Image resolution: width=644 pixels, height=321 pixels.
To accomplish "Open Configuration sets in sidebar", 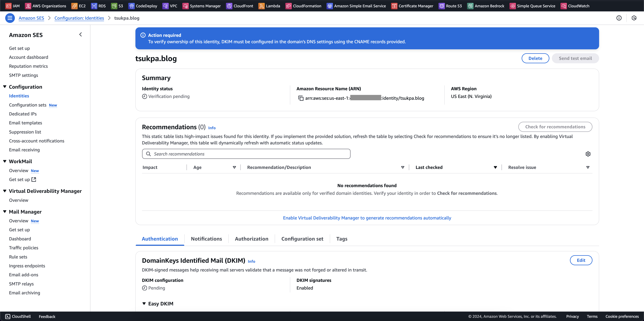I will click(28, 105).
